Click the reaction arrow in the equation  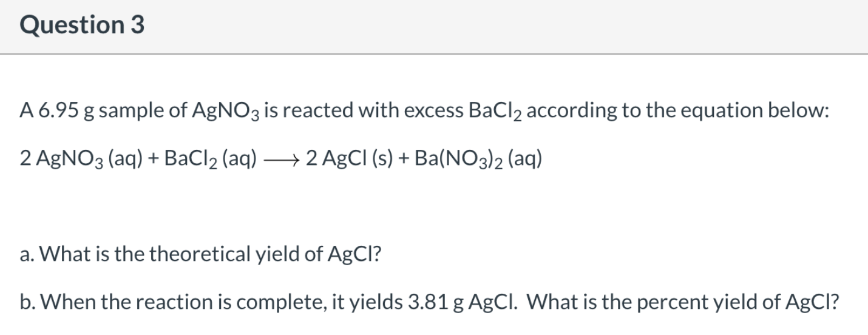(281, 160)
